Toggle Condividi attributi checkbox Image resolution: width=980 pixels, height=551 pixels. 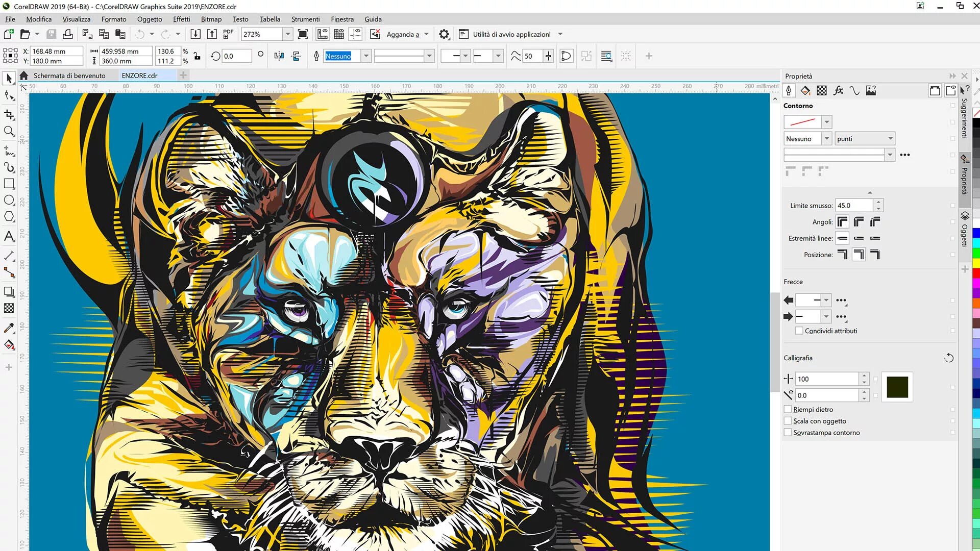pos(799,331)
